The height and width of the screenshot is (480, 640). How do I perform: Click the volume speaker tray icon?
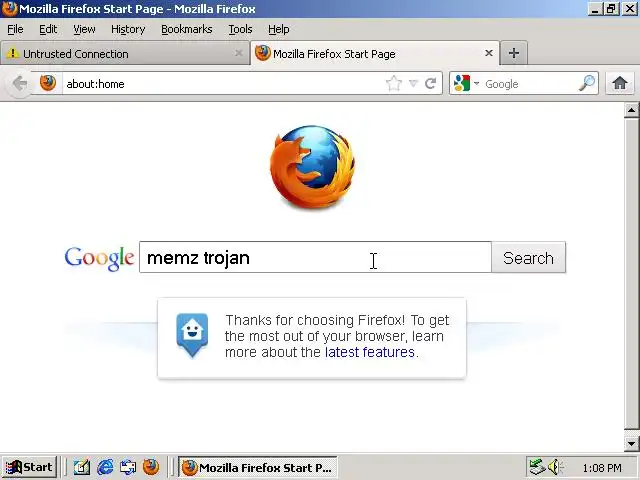click(555, 467)
